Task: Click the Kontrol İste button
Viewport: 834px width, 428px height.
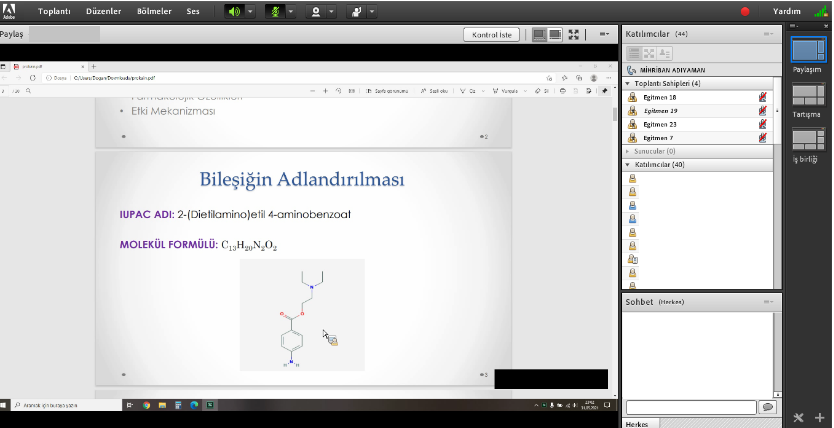Action: point(492,34)
